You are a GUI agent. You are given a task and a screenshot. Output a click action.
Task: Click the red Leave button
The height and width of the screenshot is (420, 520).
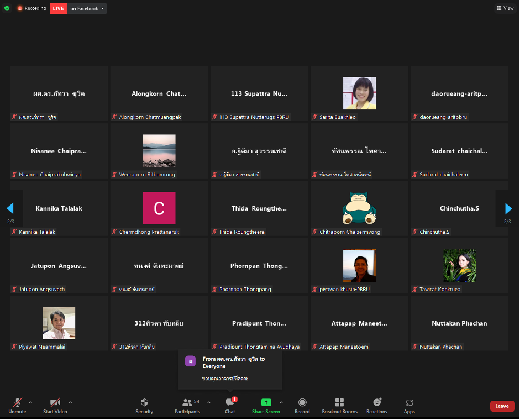pyautogui.click(x=502, y=406)
